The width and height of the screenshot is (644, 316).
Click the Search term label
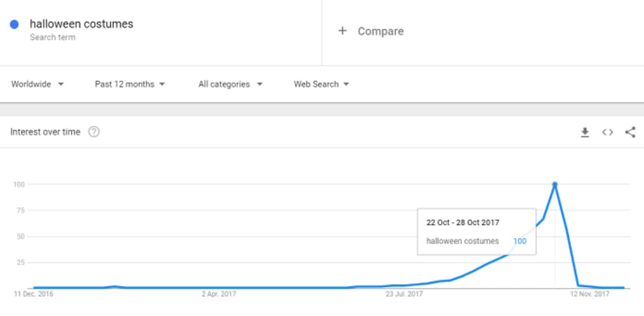click(53, 37)
